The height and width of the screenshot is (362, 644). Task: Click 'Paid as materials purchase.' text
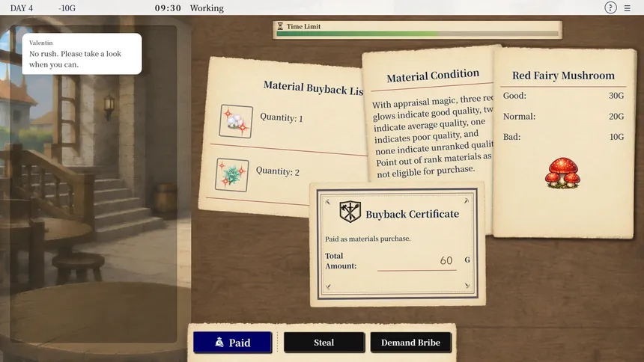[x=368, y=239]
